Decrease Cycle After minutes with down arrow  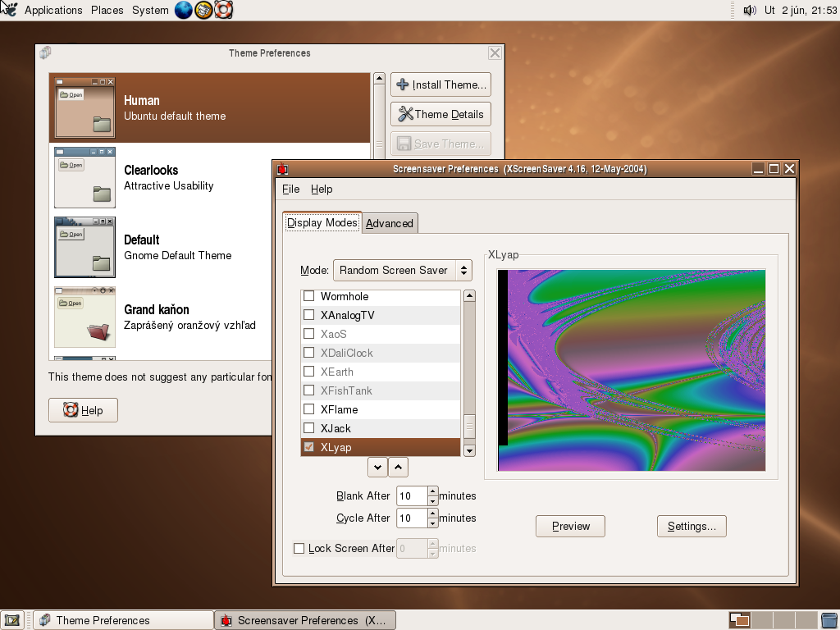point(433,523)
